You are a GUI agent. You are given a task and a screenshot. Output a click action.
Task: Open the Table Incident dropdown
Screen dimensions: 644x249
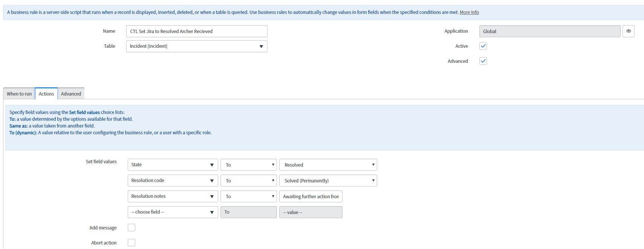click(x=197, y=46)
